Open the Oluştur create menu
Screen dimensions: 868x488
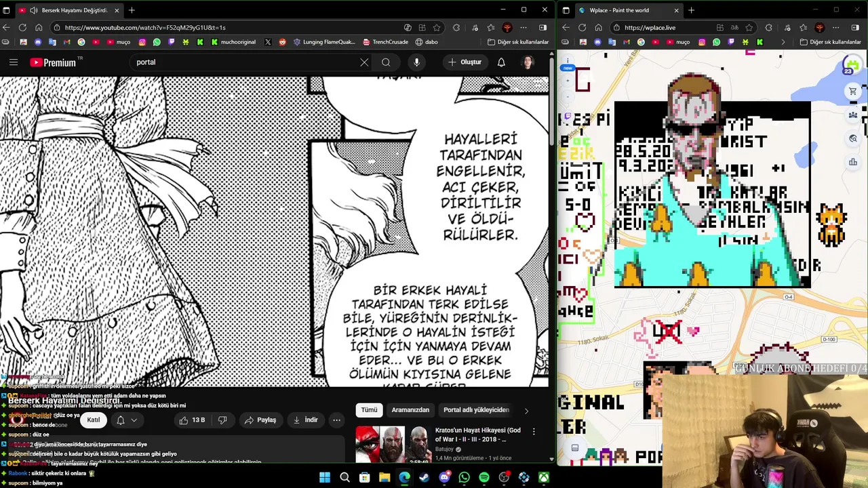[465, 62]
